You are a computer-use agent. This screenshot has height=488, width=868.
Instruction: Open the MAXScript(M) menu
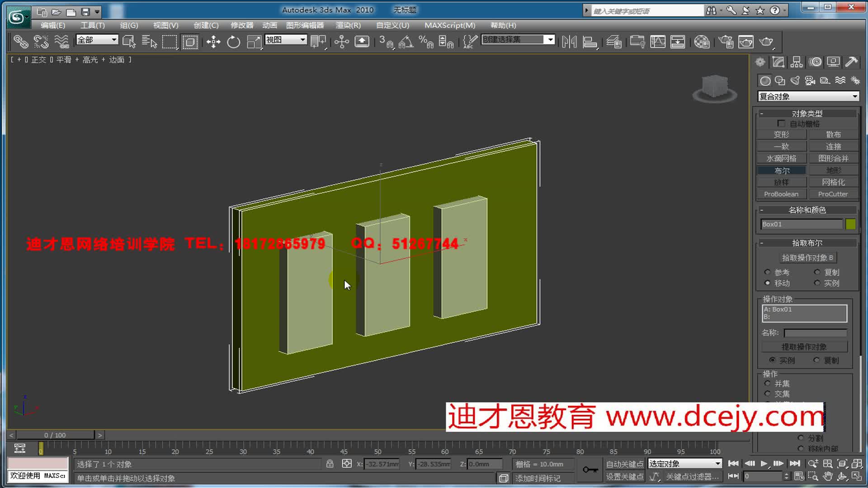[x=449, y=25]
